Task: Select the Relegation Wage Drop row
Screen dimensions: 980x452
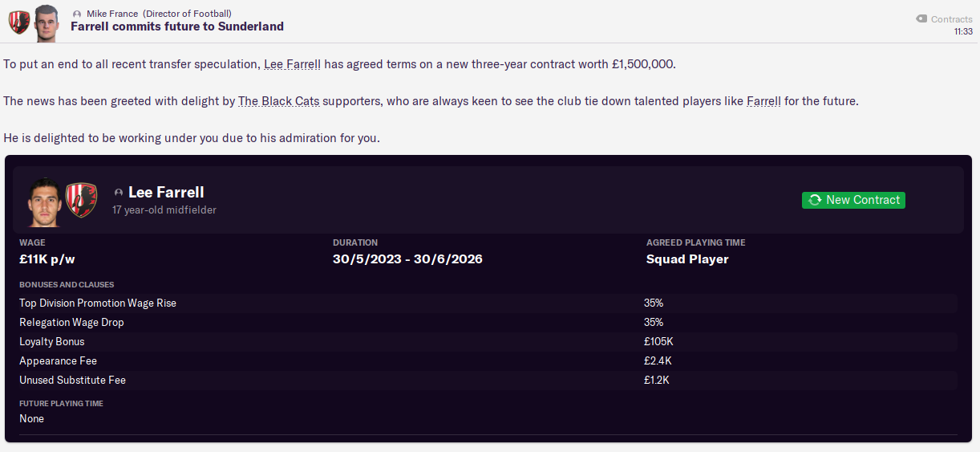Action: (488, 323)
